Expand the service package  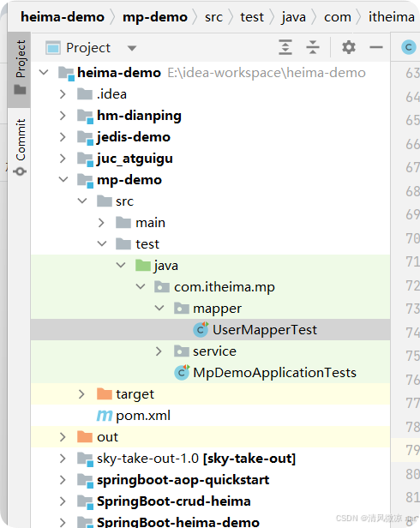pos(159,351)
